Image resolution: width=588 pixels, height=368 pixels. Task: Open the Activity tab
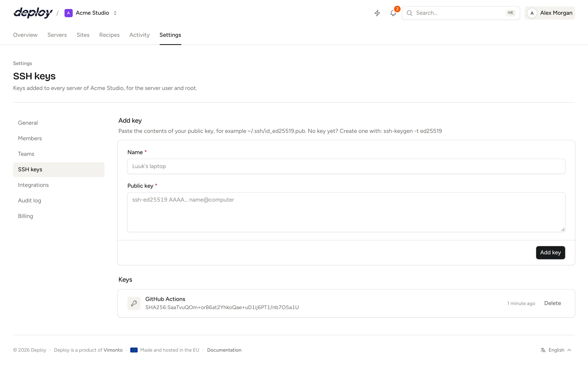coord(139,35)
